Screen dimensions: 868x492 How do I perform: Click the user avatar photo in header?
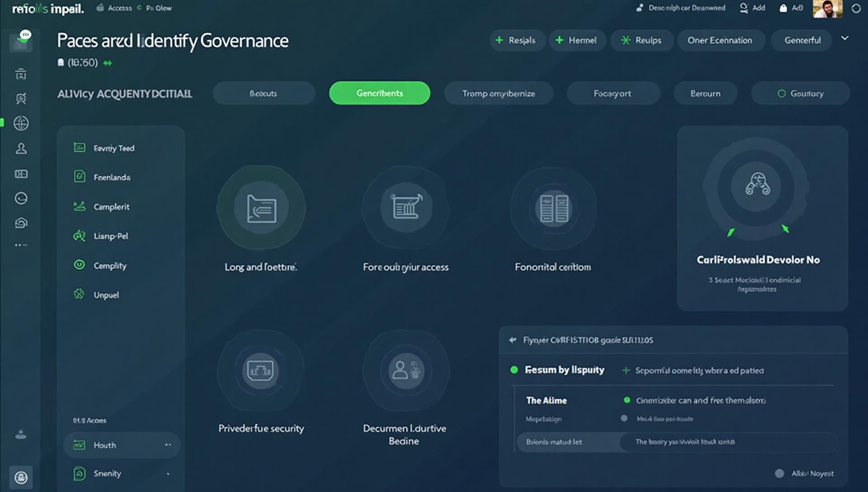827,9
